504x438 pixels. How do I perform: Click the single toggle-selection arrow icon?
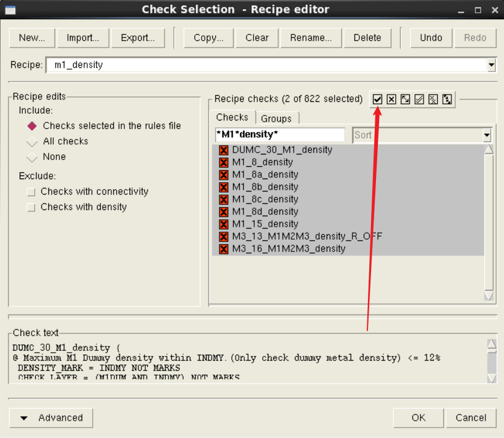pos(405,99)
